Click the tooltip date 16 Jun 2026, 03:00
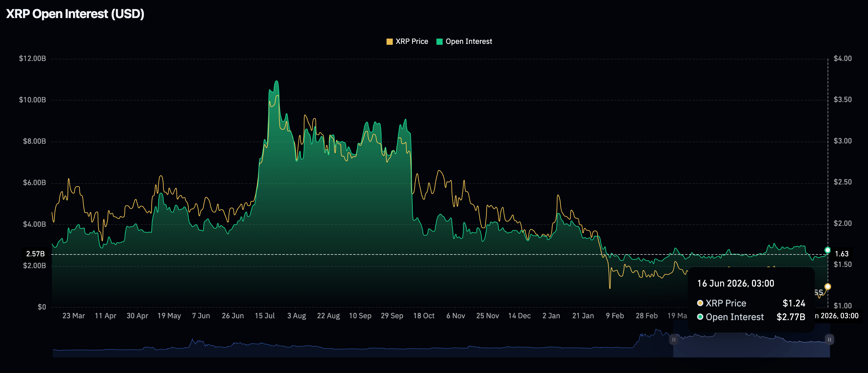Image resolution: width=868 pixels, height=373 pixels. [736, 283]
